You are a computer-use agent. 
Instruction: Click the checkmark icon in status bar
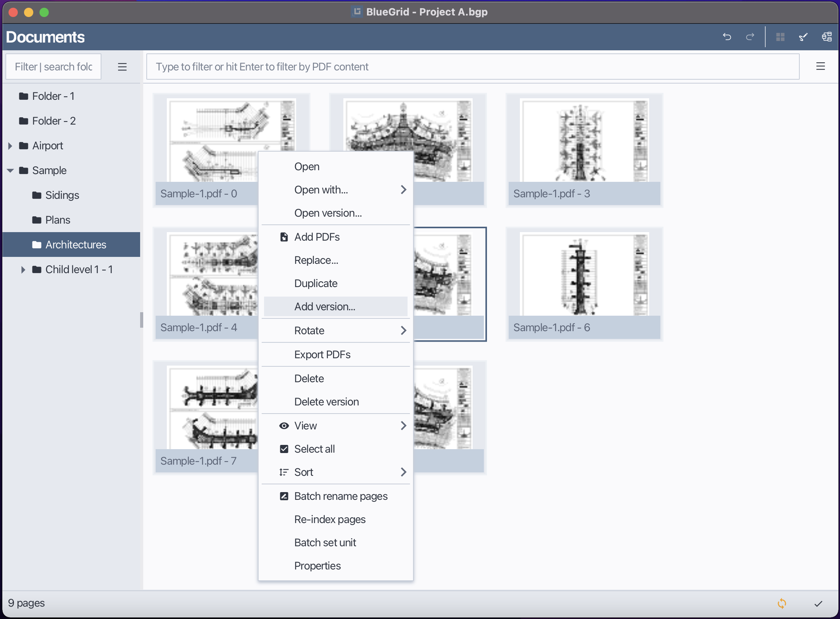819,603
